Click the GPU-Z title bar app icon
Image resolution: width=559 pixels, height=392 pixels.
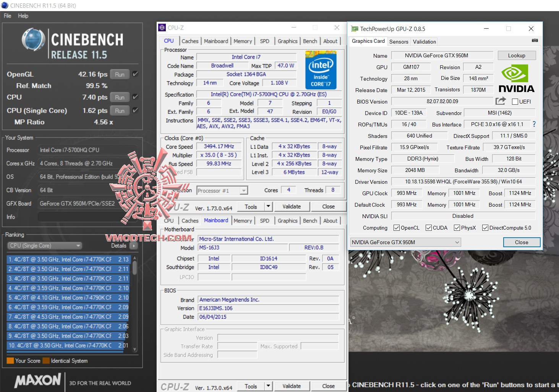coord(355,29)
